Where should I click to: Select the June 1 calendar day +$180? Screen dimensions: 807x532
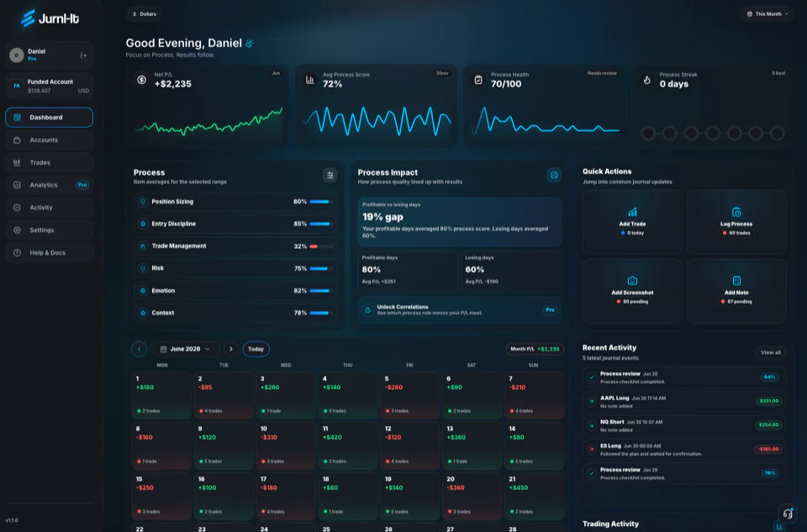[161, 395]
